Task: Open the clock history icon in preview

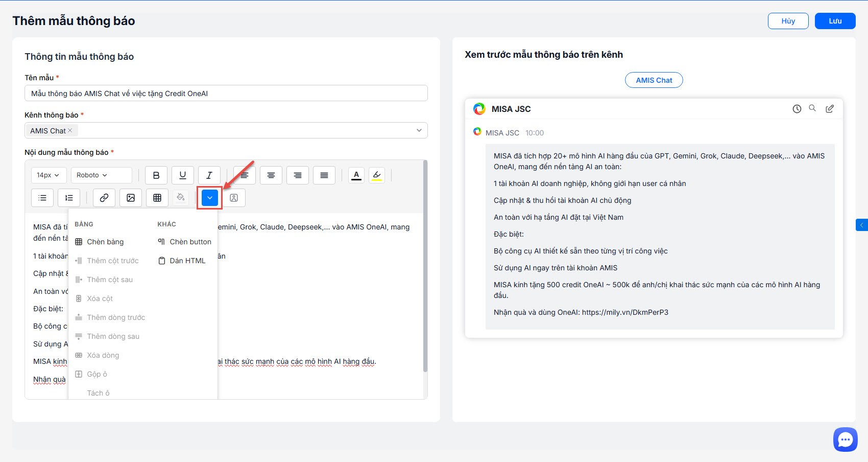Action: point(797,109)
